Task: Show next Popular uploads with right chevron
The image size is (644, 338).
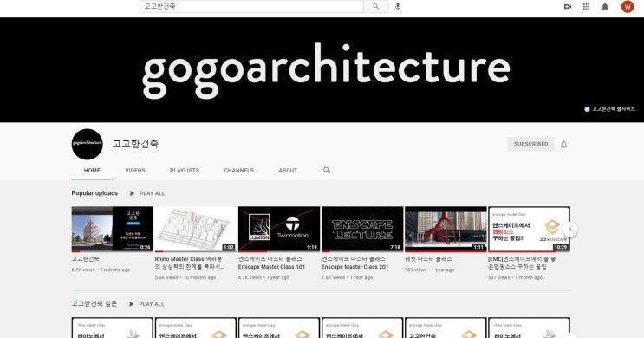Action: click(569, 229)
